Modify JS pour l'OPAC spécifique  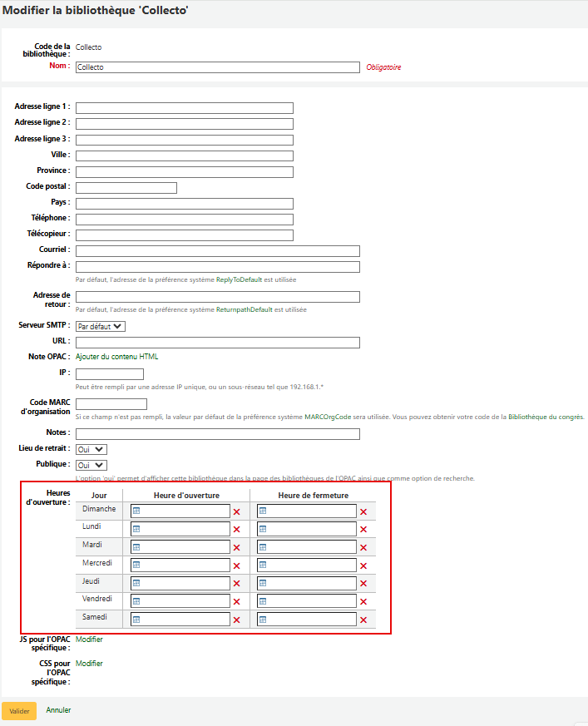coord(89,639)
